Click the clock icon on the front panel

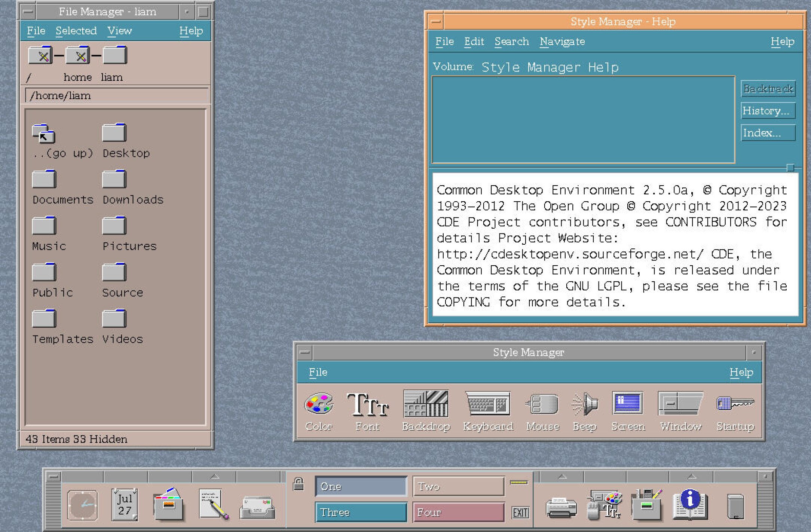point(83,505)
